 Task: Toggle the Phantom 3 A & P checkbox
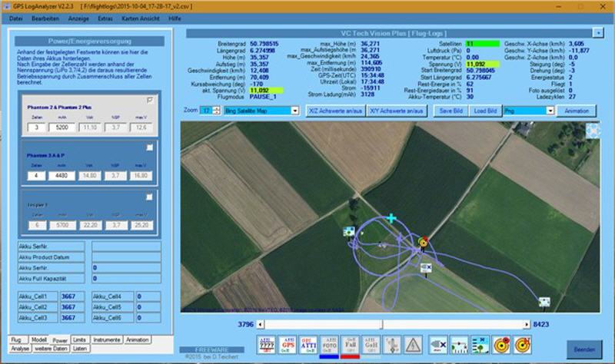(149, 147)
